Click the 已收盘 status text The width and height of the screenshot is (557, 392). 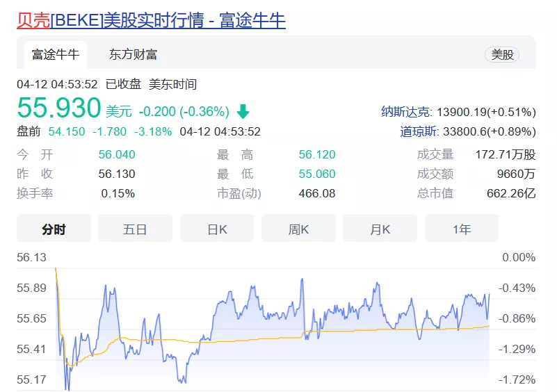pos(123,84)
